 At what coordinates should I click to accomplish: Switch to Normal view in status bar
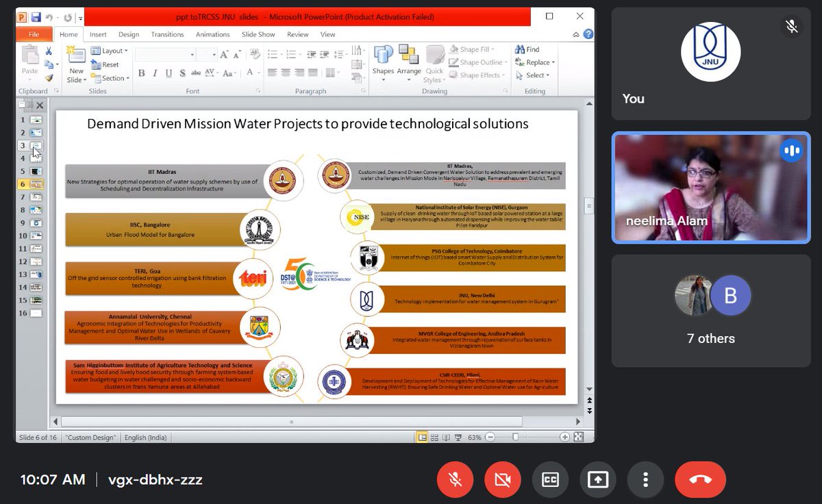pyautogui.click(x=423, y=437)
